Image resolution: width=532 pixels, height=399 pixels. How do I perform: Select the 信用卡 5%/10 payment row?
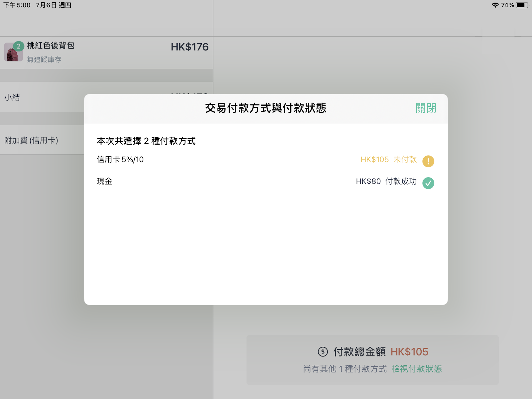266,160
